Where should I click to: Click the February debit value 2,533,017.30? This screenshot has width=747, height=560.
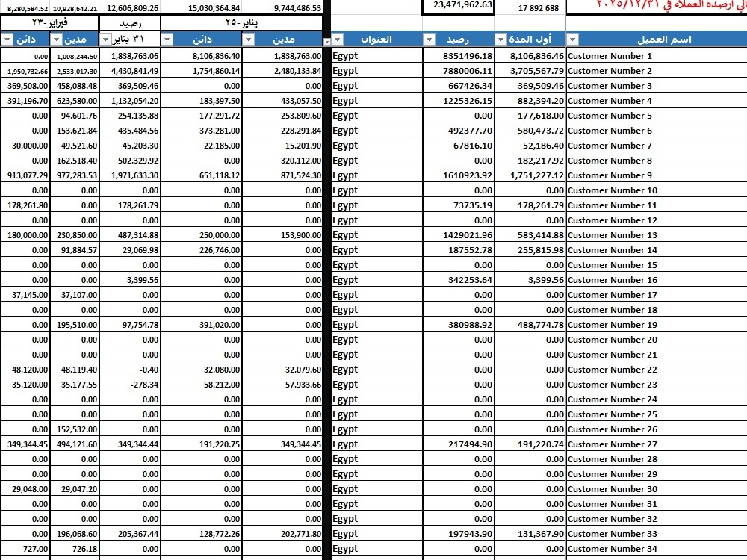74,71
